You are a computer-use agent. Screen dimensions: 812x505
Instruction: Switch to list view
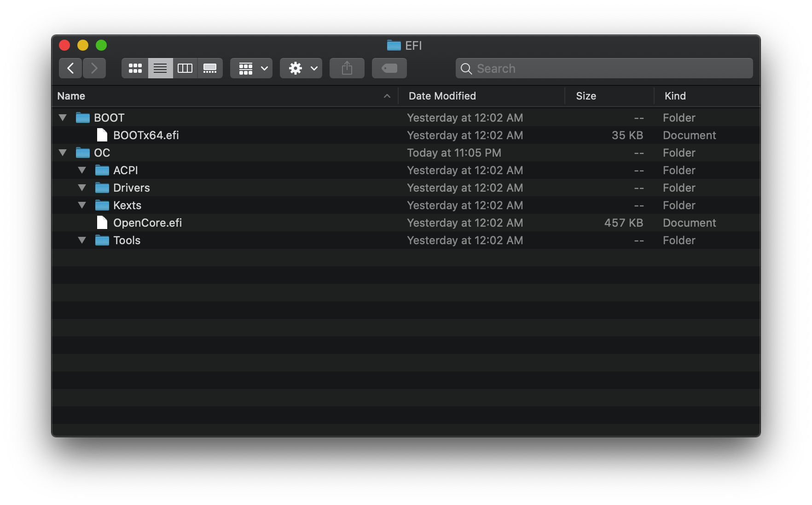coord(160,68)
